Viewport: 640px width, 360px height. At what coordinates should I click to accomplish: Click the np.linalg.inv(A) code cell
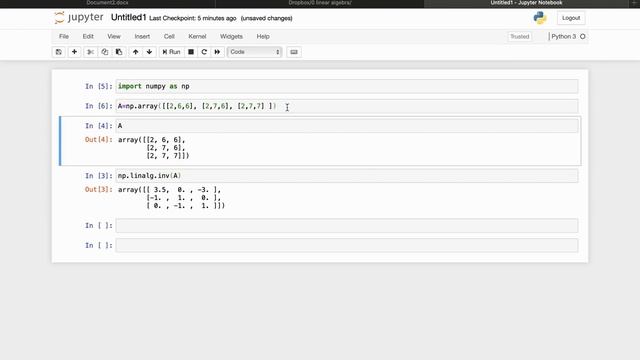click(347, 176)
